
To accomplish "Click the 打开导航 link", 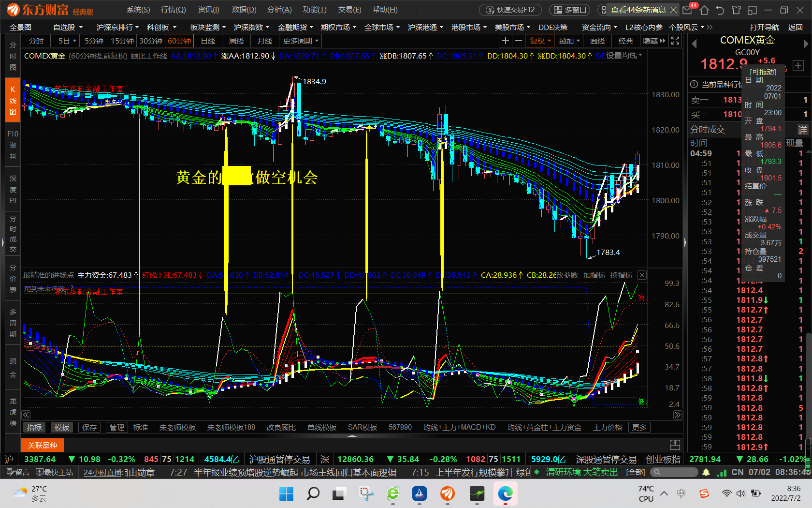I will tap(764, 28).
